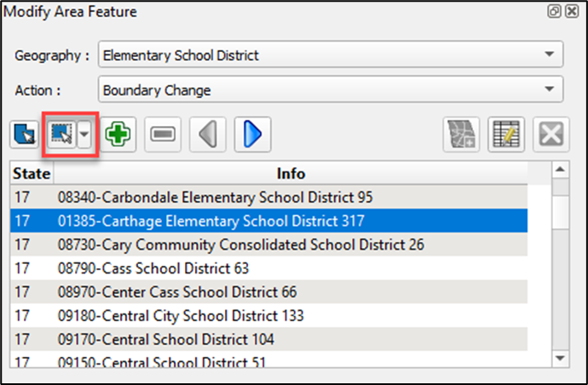The image size is (588, 385).
Task: Click the highlighted rectangle select features tool
Action: pyautogui.click(x=61, y=135)
